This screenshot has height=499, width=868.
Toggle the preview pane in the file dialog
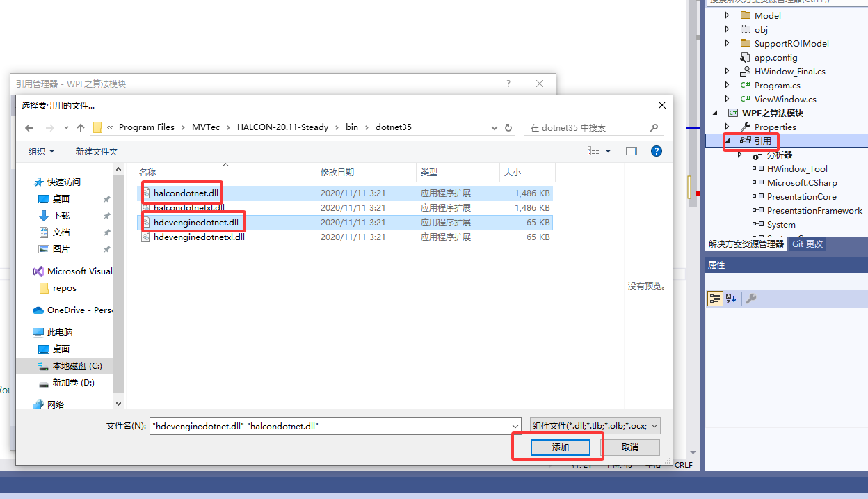[631, 150]
